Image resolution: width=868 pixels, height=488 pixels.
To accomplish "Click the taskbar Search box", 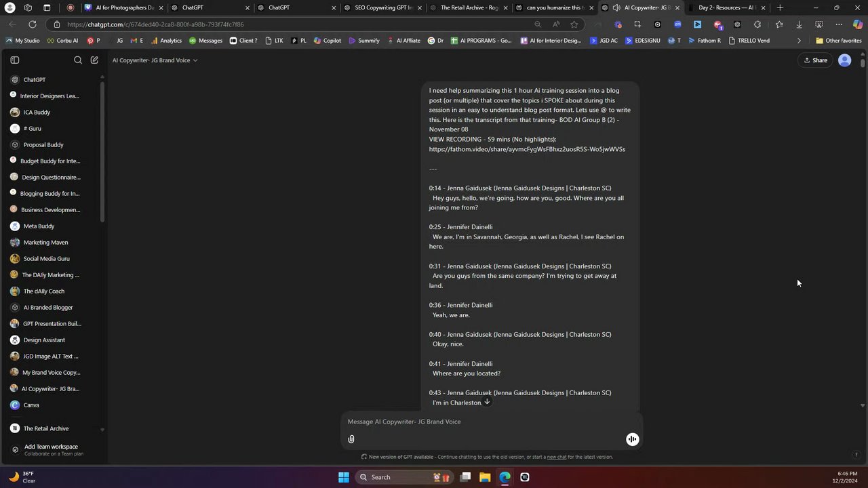I will 405,477.
